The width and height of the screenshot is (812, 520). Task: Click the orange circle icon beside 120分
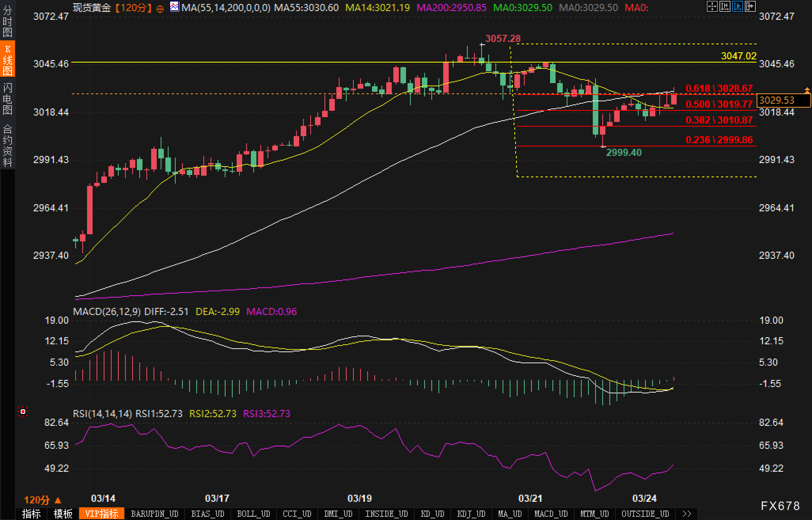tap(160, 9)
